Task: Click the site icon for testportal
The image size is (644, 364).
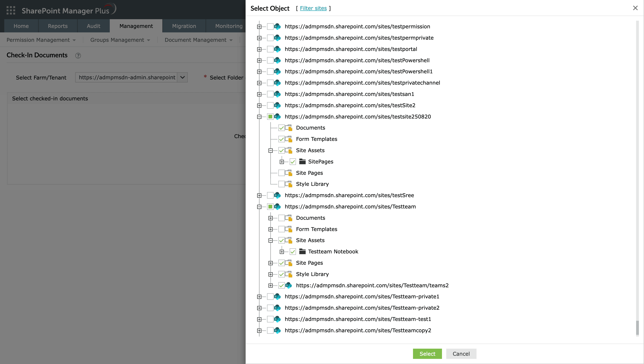Action: [277, 49]
